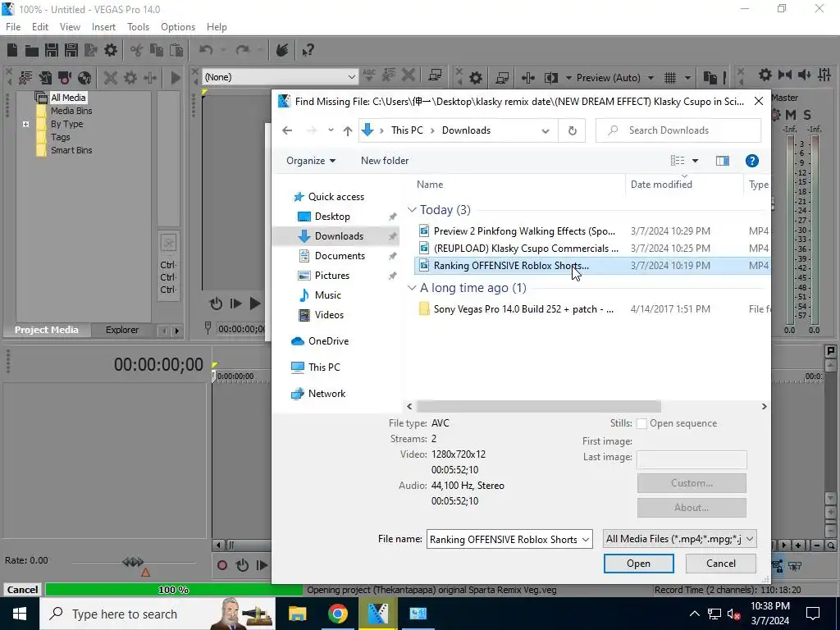Open the Insert menu
Viewport: 840px width, 630px height.
click(x=103, y=27)
